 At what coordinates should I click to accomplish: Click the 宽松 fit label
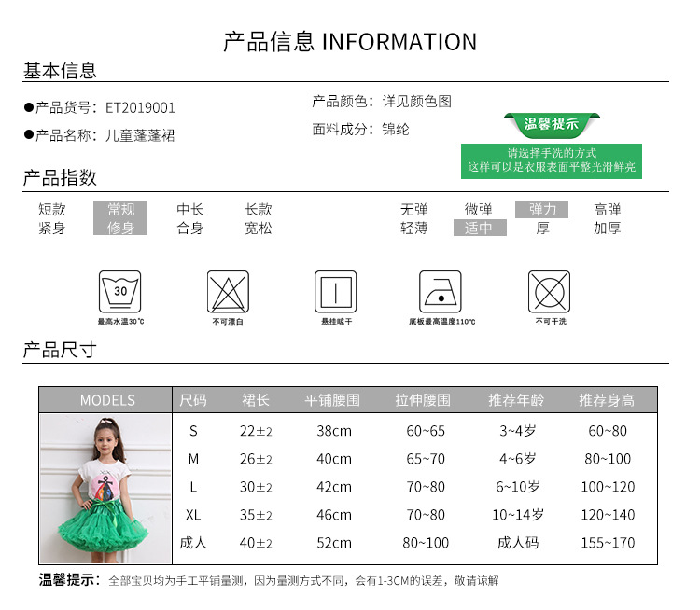[259, 228]
